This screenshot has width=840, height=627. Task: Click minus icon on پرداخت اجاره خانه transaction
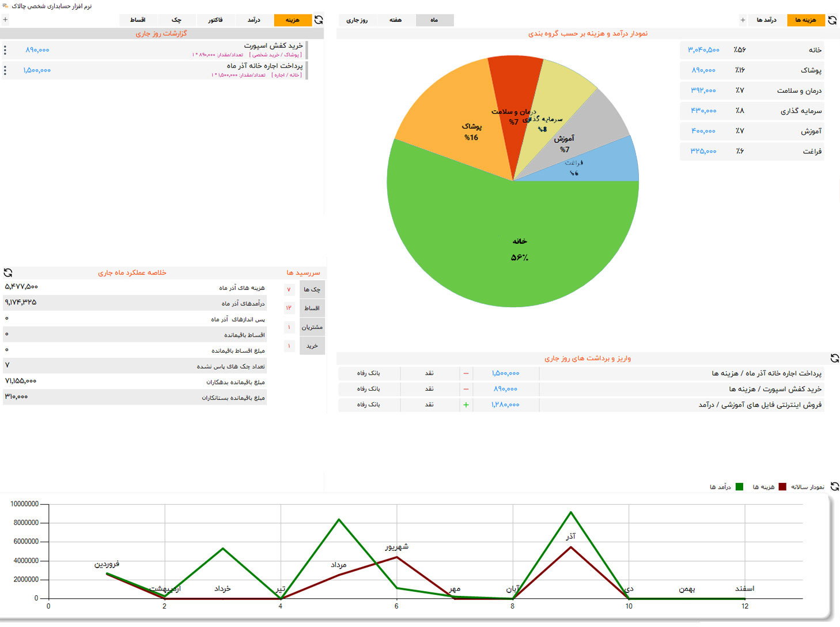466,373
